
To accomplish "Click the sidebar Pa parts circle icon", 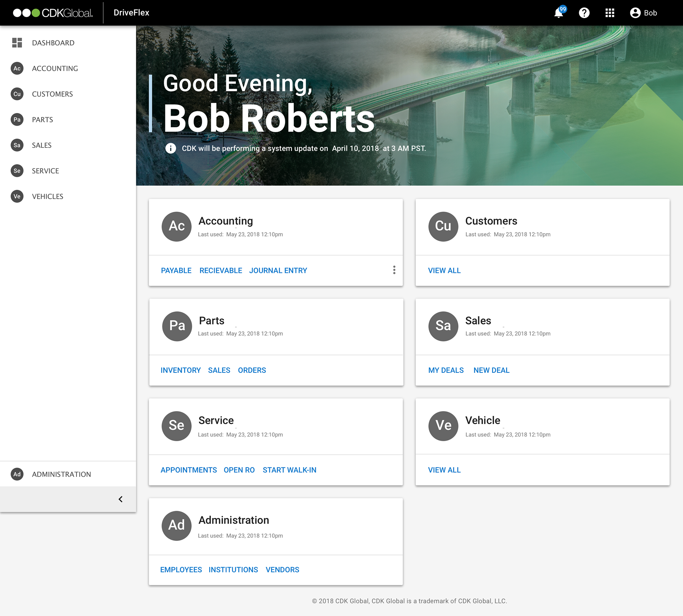I will coord(17,119).
